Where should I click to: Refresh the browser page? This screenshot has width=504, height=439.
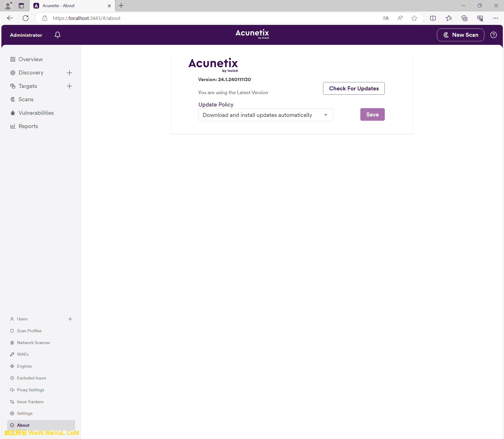coord(25,18)
